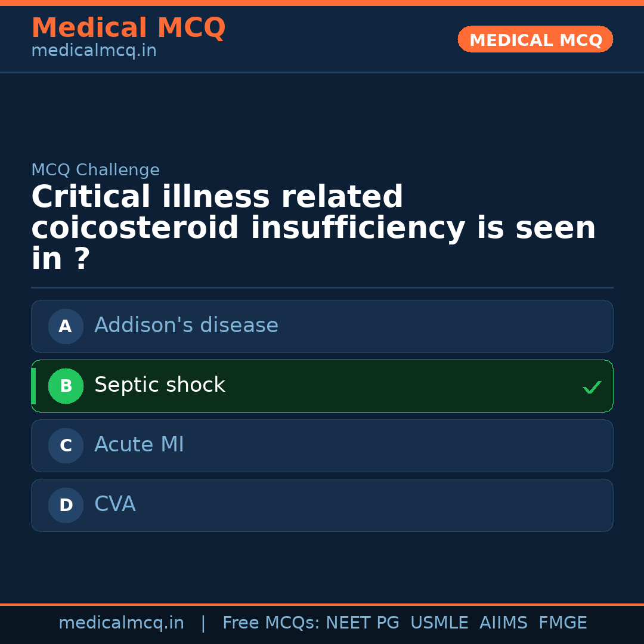Click the letter C circle icon
Screen dimensions: 644x644
tap(66, 445)
